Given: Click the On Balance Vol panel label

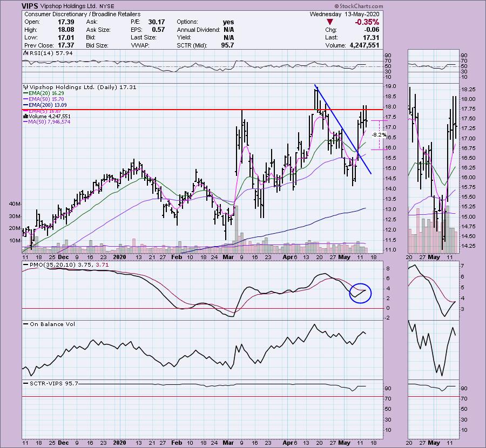Looking at the screenshot, I should tap(52, 324).
